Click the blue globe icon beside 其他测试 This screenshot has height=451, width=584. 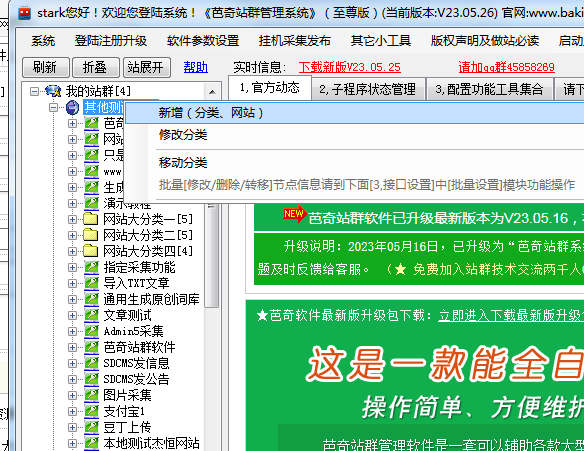pos(72,107)
